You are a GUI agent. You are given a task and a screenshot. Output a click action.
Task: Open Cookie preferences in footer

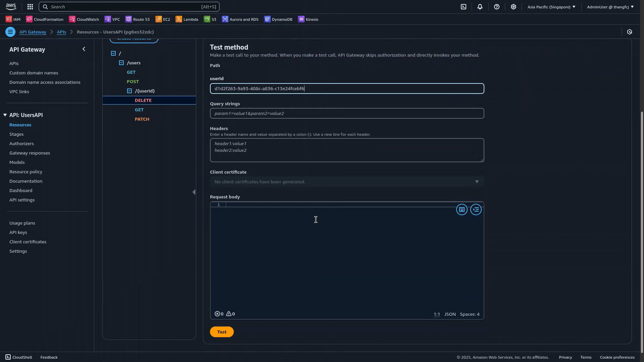tap(617, 357)
